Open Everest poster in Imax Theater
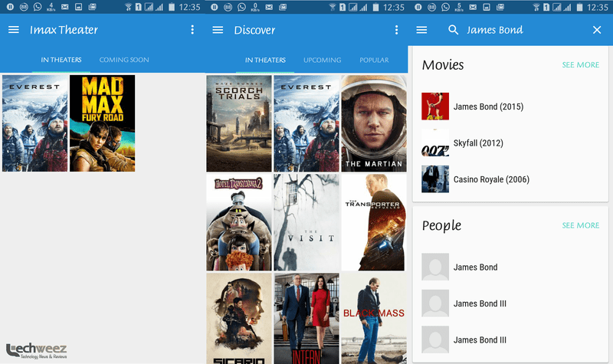613x364 pixels. point(34,123)
